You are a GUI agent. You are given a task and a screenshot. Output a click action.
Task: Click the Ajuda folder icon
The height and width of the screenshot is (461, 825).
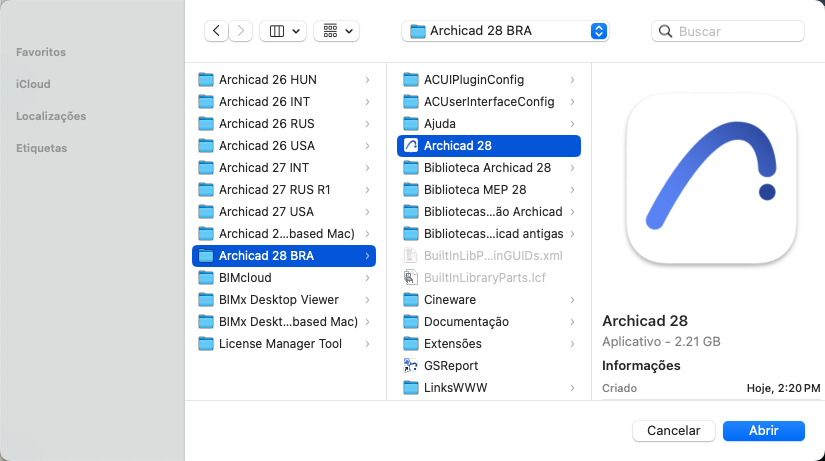[x=411, y=124]
